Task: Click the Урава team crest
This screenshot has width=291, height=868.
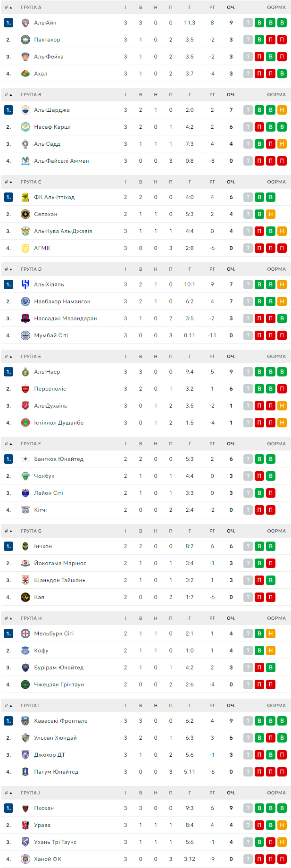Action: 25,825
